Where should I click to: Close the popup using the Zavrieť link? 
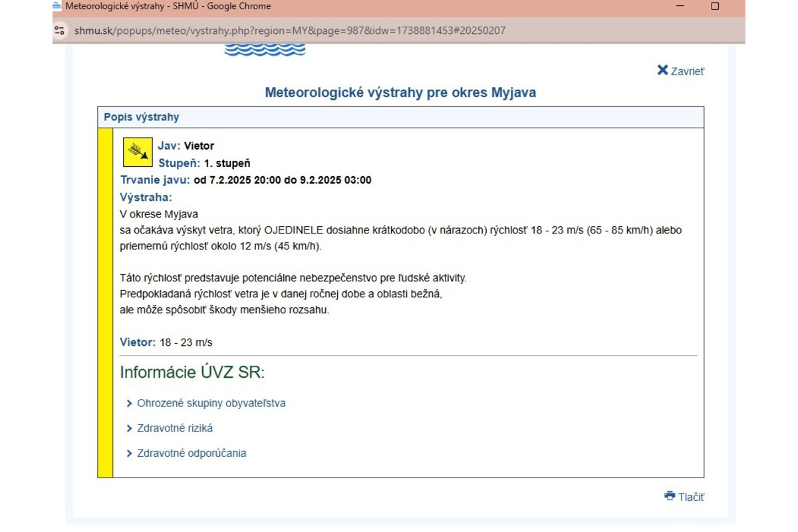point(688,70)
